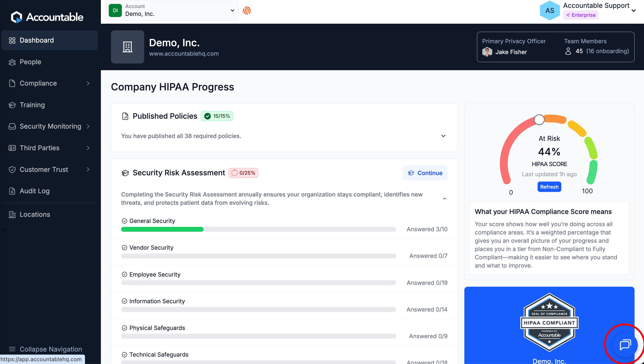Click Jake Fisher's avatar picture
The width and height of the screenshot is (644, 364).
point(487,52)
